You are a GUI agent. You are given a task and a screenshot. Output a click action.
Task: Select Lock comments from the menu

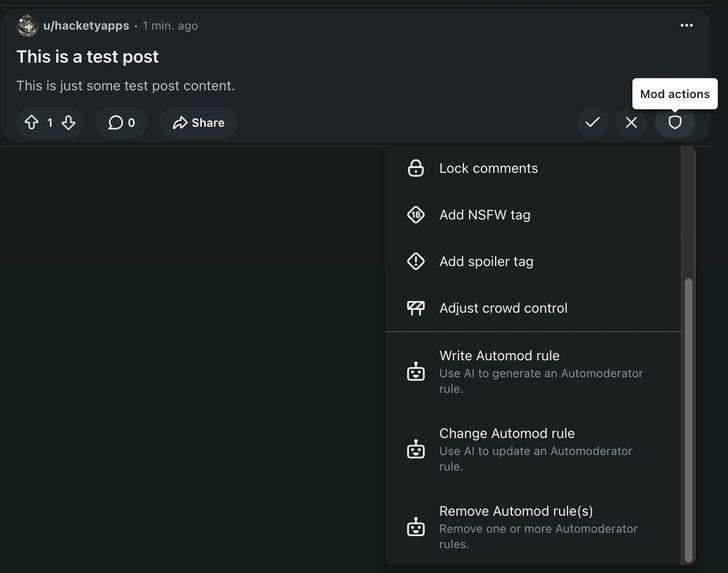point(533,168)
